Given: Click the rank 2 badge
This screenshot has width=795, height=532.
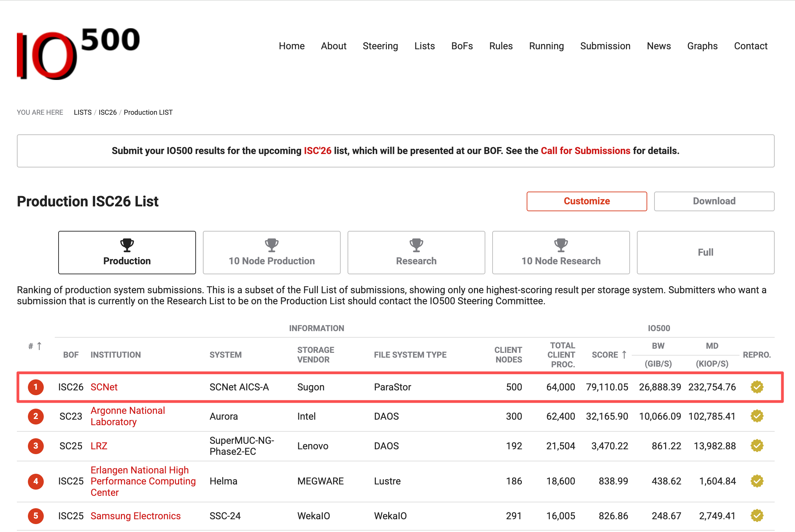Looking at the screenshot, I should (36, 416).
